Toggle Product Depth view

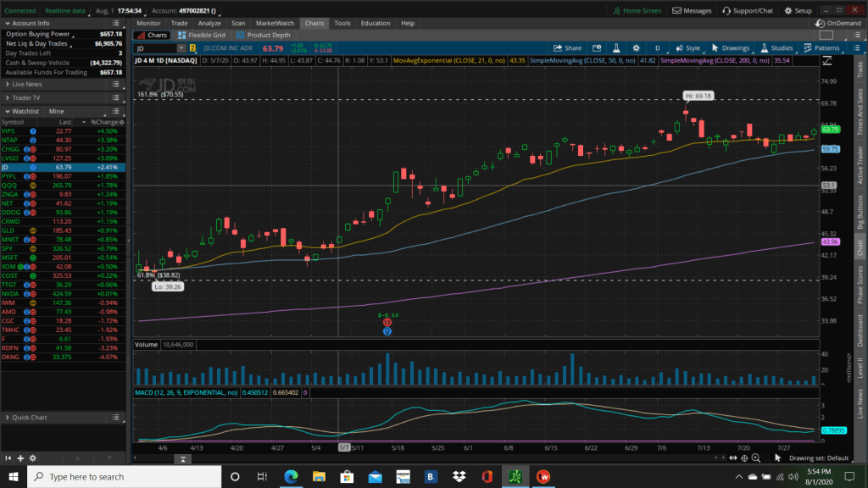pyautogui.click(x=264, y=36)
